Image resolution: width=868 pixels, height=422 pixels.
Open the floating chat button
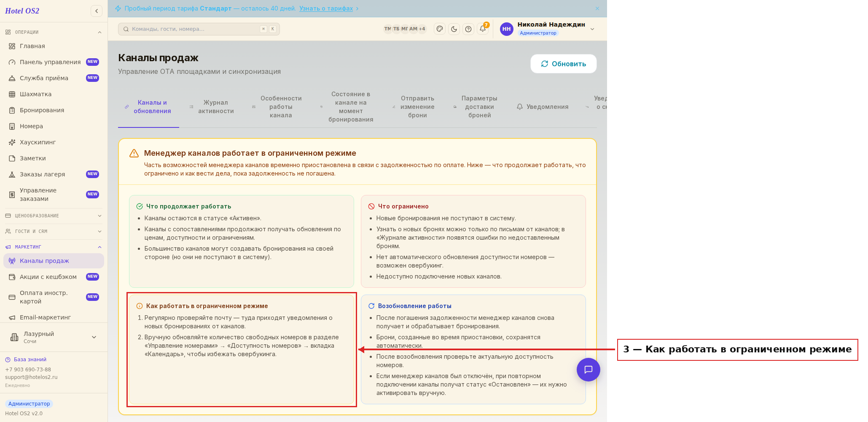[x=589, y=370]
